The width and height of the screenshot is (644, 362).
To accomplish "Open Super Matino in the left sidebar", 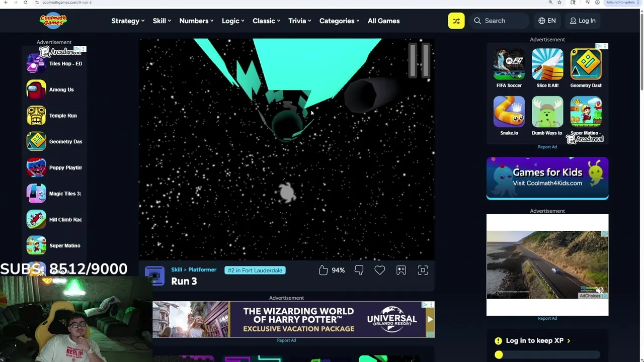I will click(x=54, y=245).
